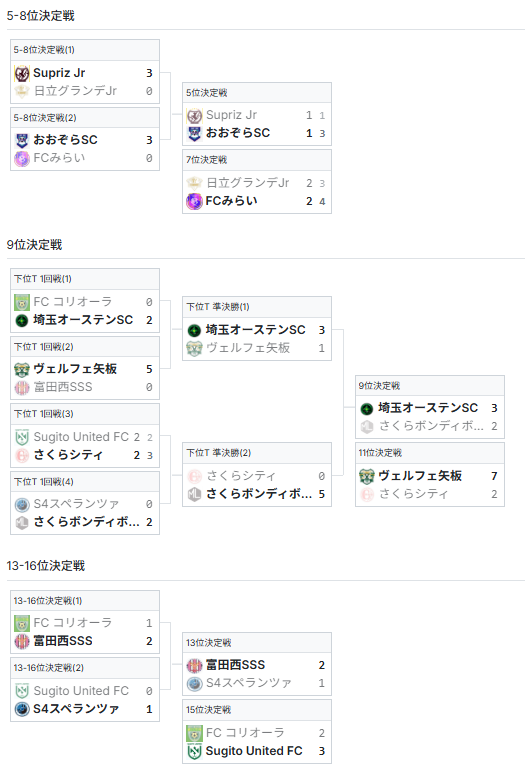Click S4スペランツァ blue logo in 13-16位決定戦(2)
Viewport: 525px width, 774px height.
pyautogui.click(x=22, y=709)
